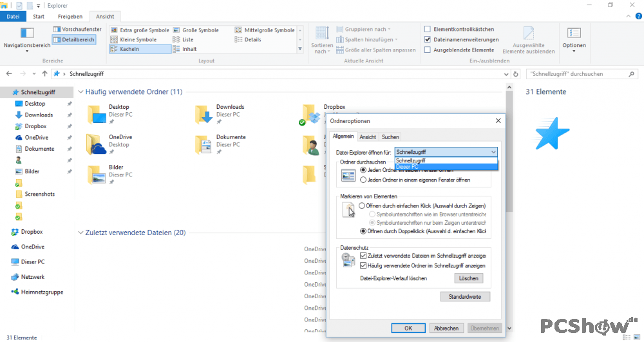The height and width of the screenshot is (342, 644).
Task: Choose Dieser PC from dropdown list
Action: click(x=446, y=167)
